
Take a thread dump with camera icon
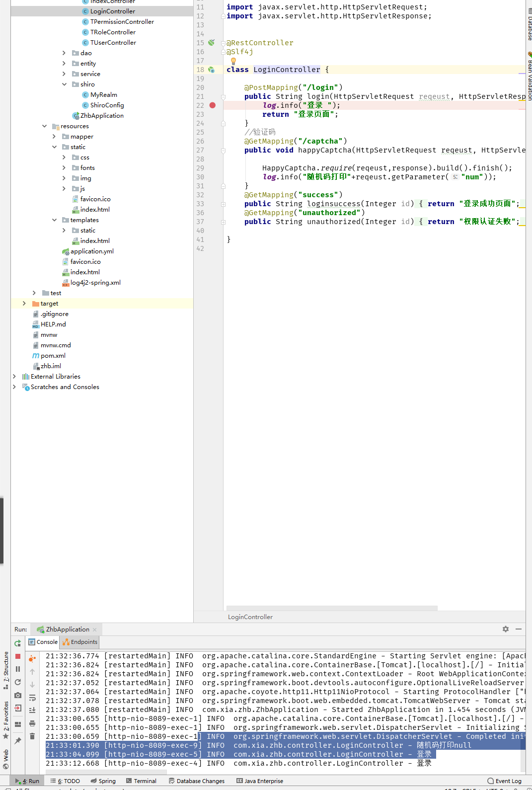coord(18,695)
